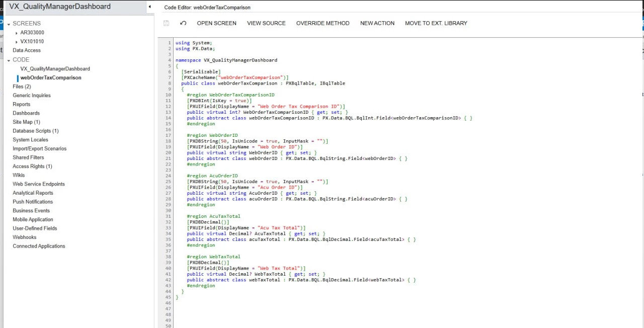This screenshot has height=328, width=644.
Task: Click the save icon in the editor toolbar
Action: coord(166,23)
